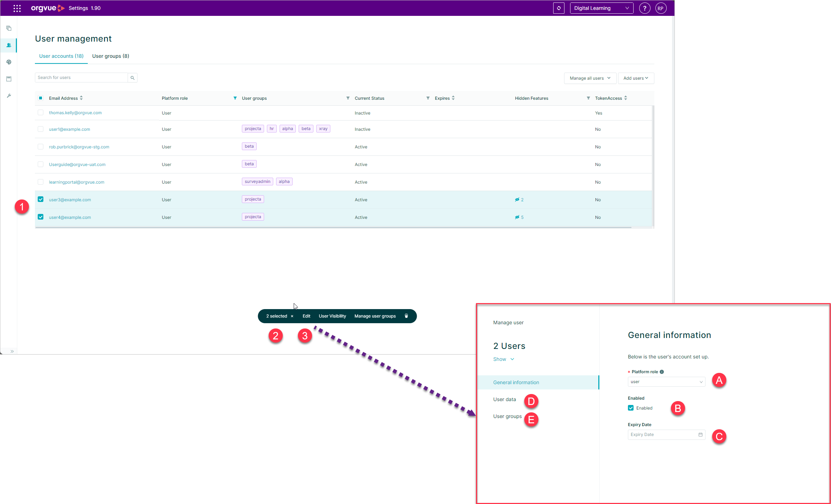Click Edit in the selection bar
831x504 pixels.
(306, 316)
